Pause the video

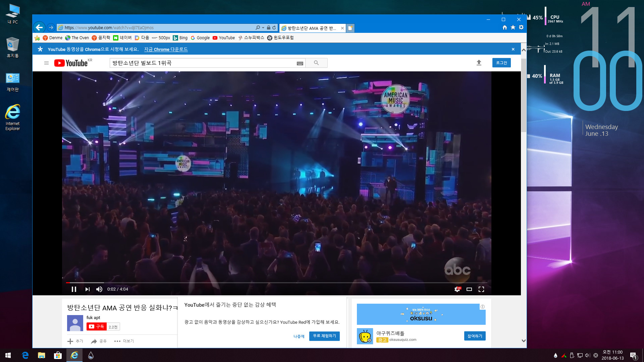click(x=74, y=289)
